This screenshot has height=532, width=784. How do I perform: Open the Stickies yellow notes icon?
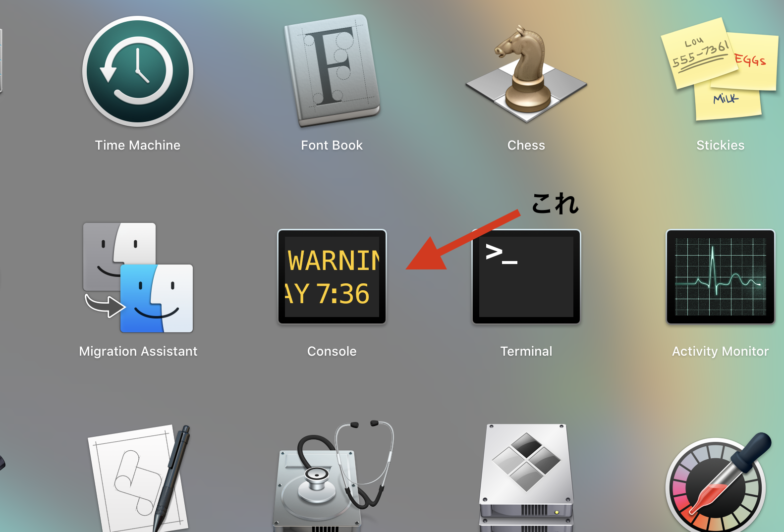pos(720,69)
